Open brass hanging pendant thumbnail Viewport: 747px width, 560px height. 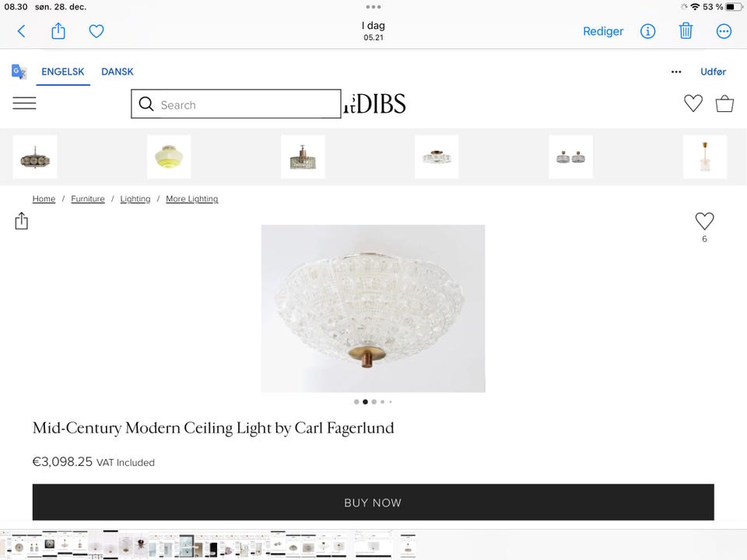coord(705,157)
